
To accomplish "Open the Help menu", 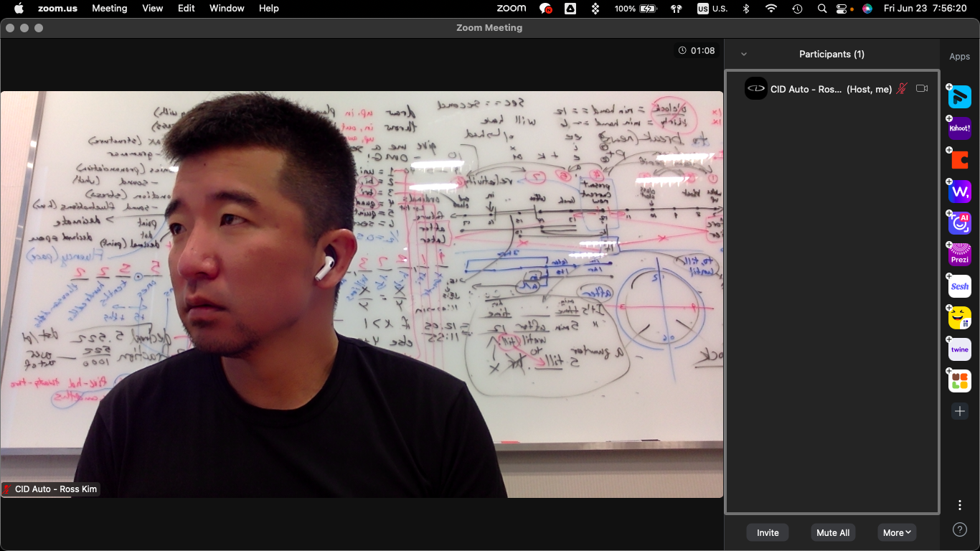I will [269, 9].
